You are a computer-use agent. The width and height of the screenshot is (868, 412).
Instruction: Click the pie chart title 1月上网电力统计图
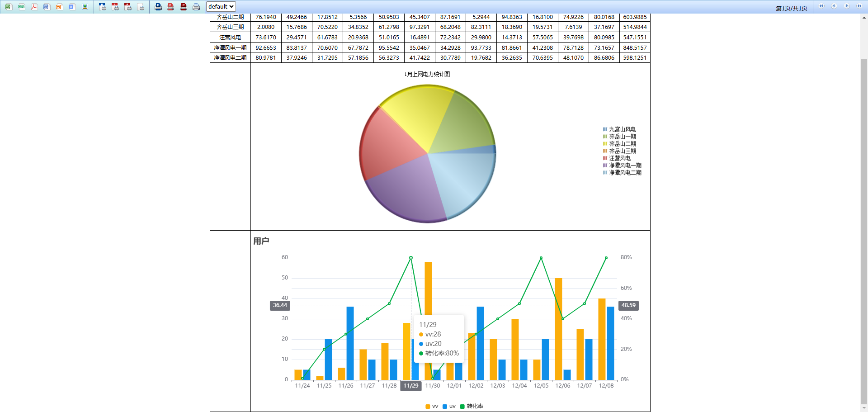427,75
